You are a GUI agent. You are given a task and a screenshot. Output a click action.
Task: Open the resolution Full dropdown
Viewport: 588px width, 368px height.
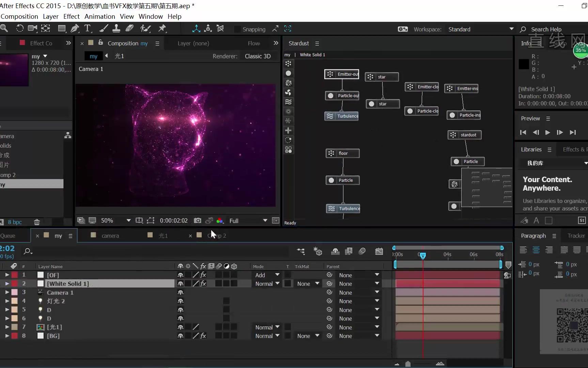tap(248, 221)
